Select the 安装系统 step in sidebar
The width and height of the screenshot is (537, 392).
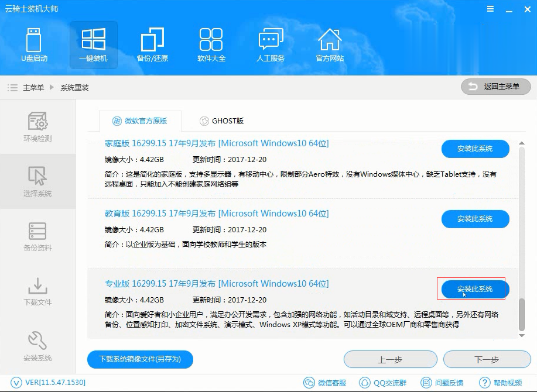37,346
